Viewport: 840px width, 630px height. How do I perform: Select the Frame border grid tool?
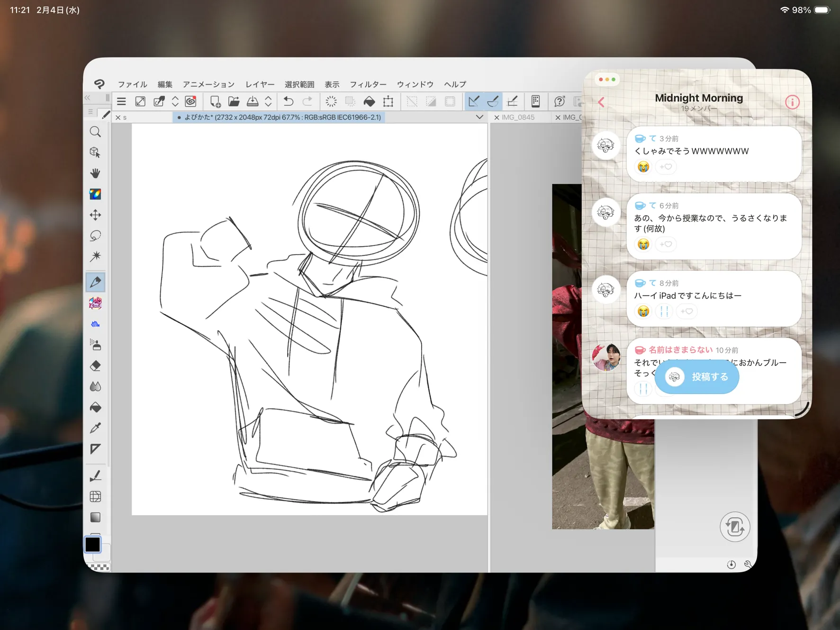pyautogui.click(x=95, y=496)
